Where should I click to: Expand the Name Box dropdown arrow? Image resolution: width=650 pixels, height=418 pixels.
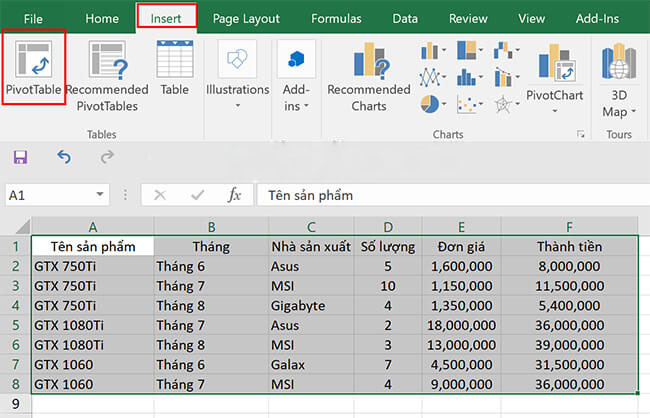point(99,194)
